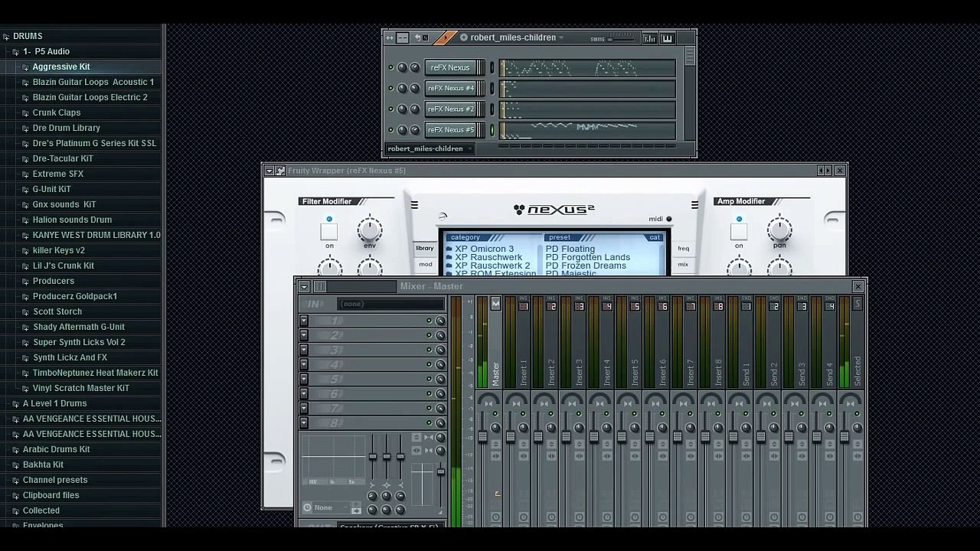Toggle Filter Modifier on button in Nexus

click(329, 232)
